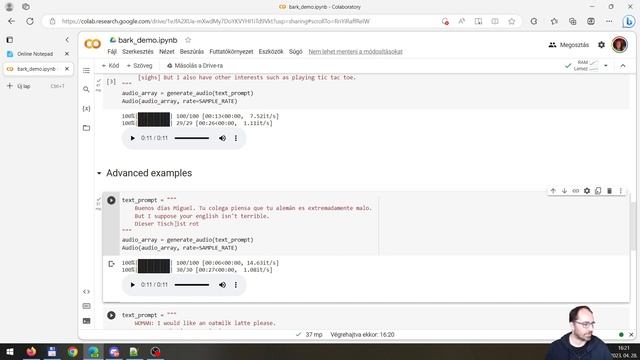Open the Colab logo home
This screenshot has height=360, width=640.
point(93,44)
